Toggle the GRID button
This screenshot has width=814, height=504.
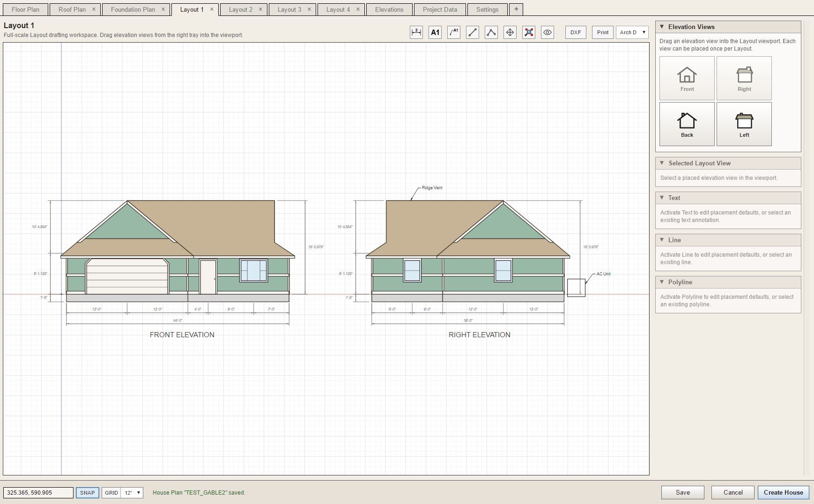coord(111,493)
